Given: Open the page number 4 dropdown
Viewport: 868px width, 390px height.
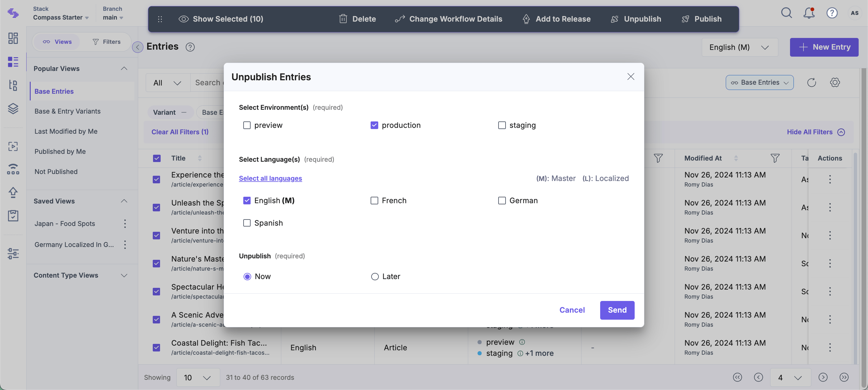Looking at the screenshot, I should point(790,377).
